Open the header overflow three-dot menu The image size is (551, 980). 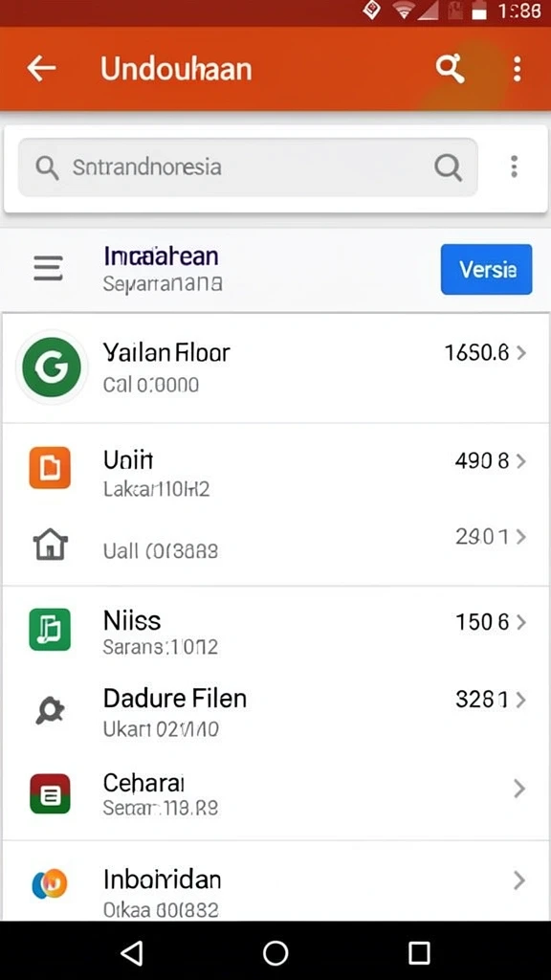point(517,69)
